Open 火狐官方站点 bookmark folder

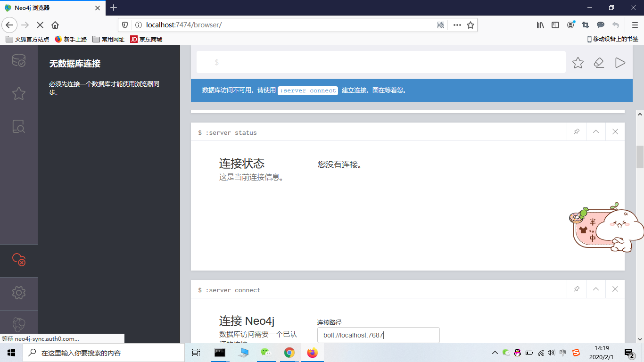(x=27, y=40)
